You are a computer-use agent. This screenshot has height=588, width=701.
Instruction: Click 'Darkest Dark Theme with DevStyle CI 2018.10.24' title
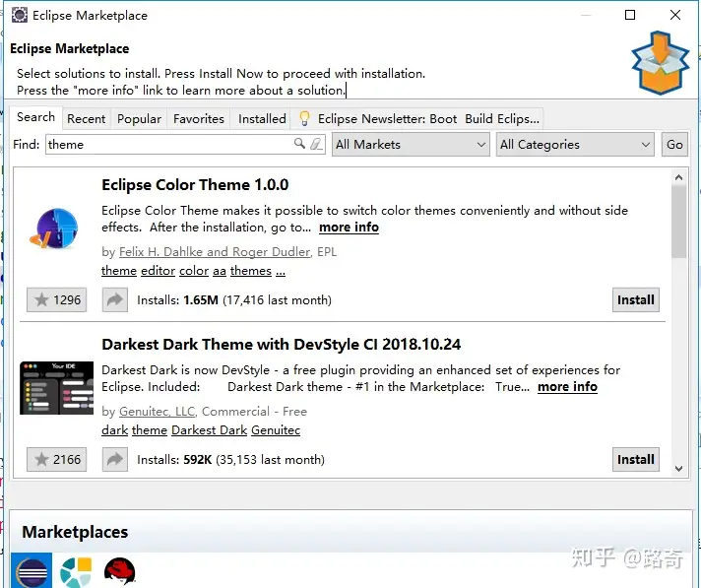(282, 345)
